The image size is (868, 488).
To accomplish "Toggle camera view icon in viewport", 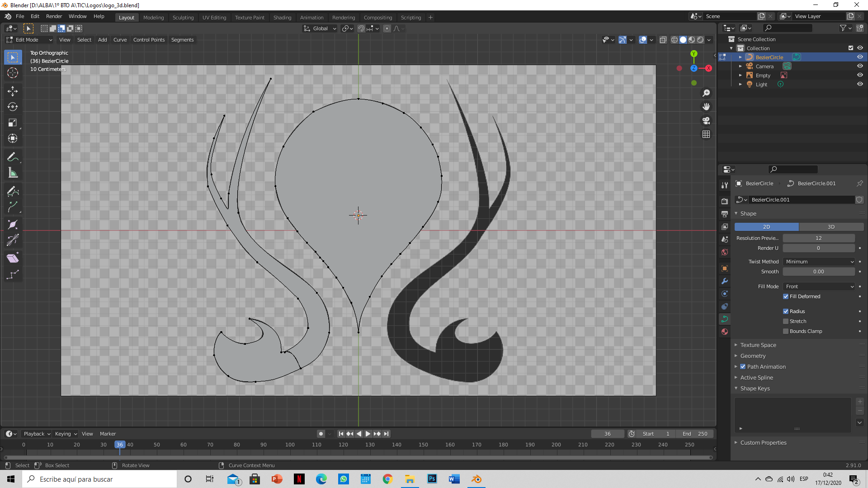I will tap(706, 121).
